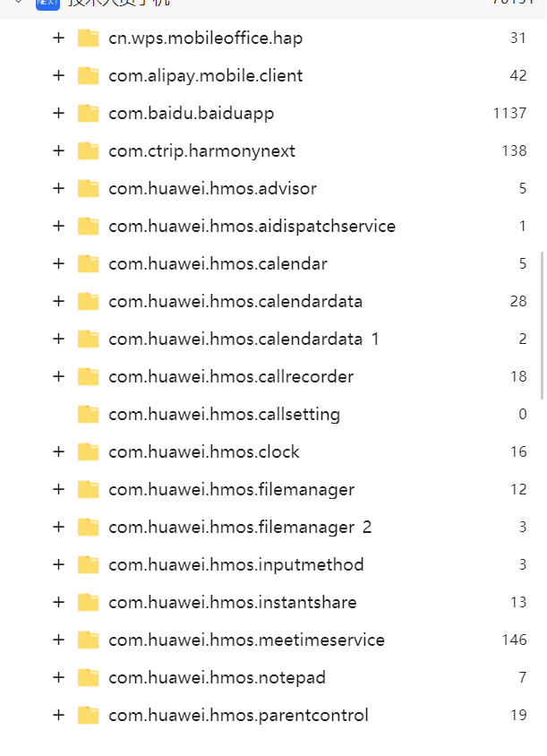The width and height of the screenshot is (547, 756).
Task: Select the com.huawei.hmos.clock entry
Action: click(204, 451)
